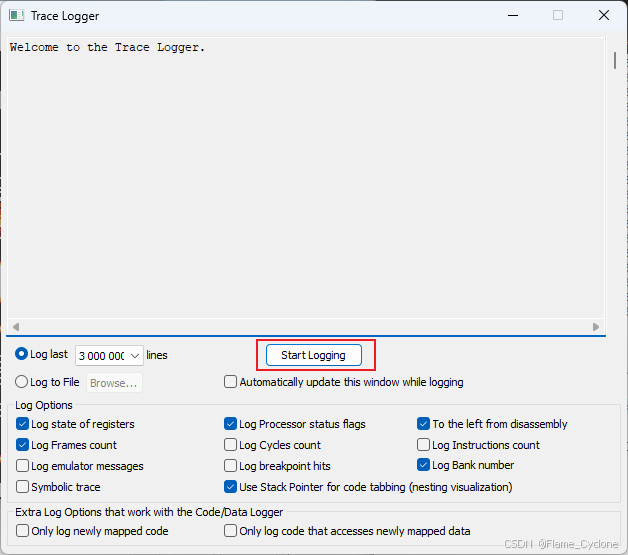Click the Browse... button
628x555 pixels.
pos(114,383)
